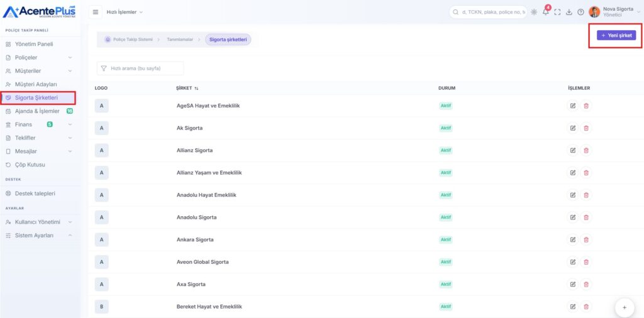Click the floating plus button
This screenshot has width=644, height=318.
click(x=625, y=307)
